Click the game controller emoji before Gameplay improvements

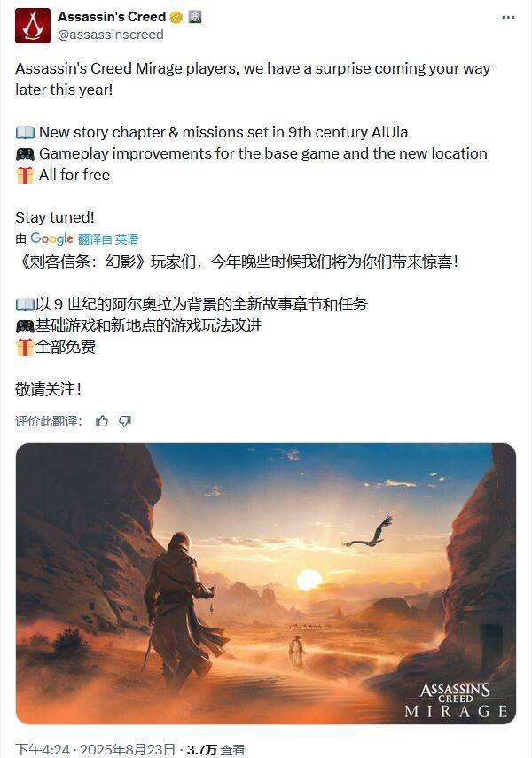pyautogui.click(x=25, y=154)
